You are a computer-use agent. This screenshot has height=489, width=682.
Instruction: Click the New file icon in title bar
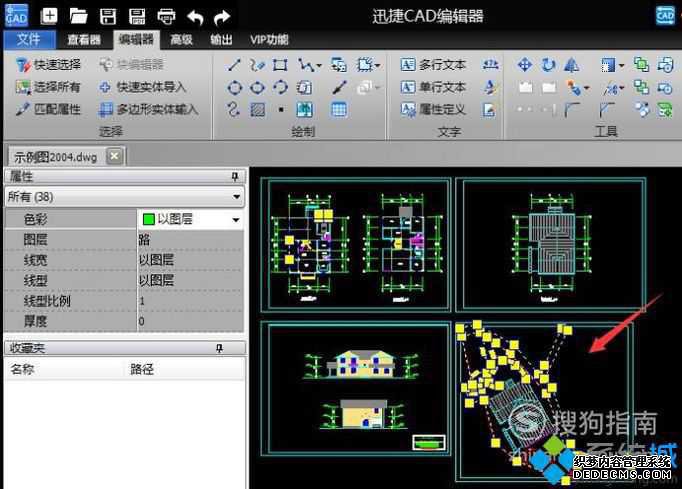(x=49, y=16)
